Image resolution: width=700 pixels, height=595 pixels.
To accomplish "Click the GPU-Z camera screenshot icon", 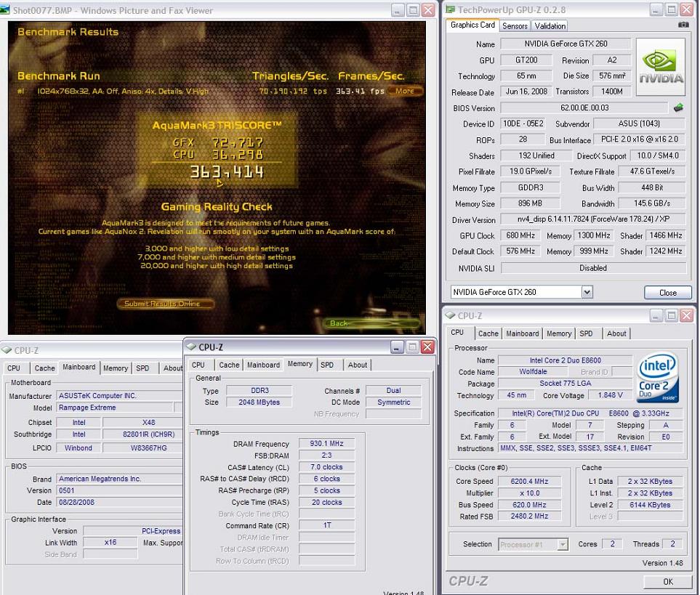I will [683, 25].
